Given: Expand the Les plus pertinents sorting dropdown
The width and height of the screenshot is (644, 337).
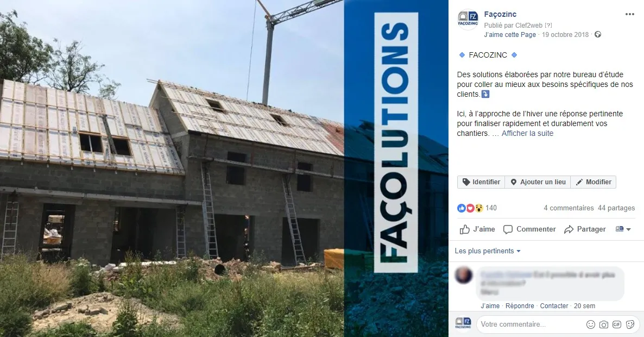Looking at the screenshot, I should (x=488, y=251).
